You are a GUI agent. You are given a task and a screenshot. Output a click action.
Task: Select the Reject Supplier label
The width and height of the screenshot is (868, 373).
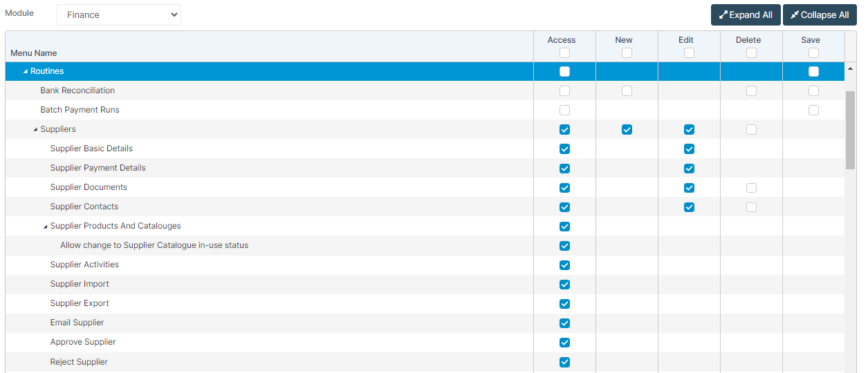click(x=79, y=362)
